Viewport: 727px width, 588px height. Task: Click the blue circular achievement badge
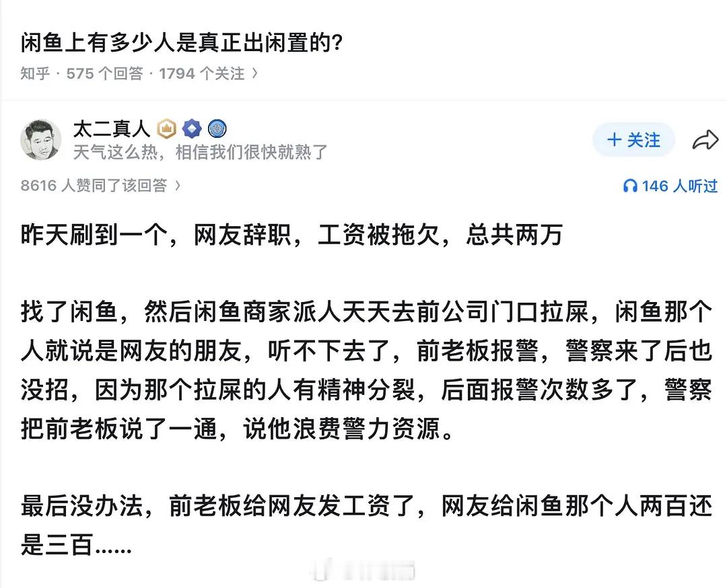coord(217,128)
